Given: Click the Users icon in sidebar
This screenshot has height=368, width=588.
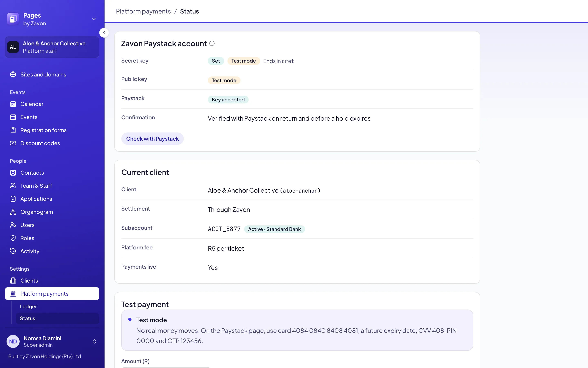Looking at the screenshot, I should point(13,225).
